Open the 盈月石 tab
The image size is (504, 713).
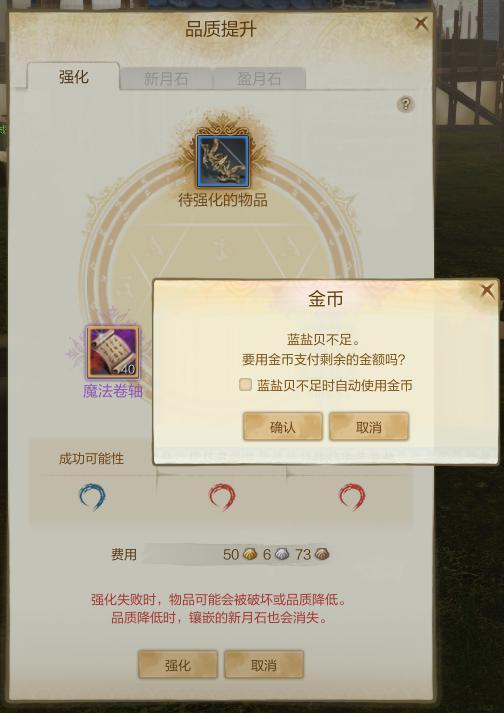tap(259, 79)
